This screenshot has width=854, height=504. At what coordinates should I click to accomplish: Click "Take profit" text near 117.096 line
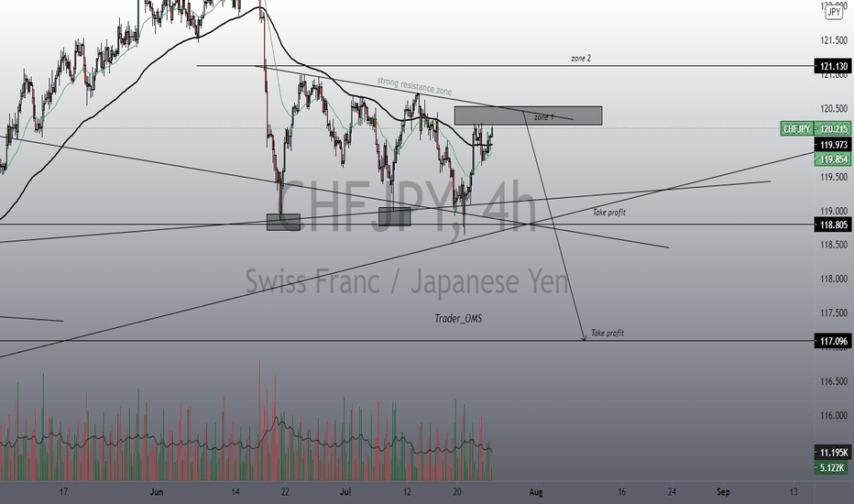pos(608,333)
